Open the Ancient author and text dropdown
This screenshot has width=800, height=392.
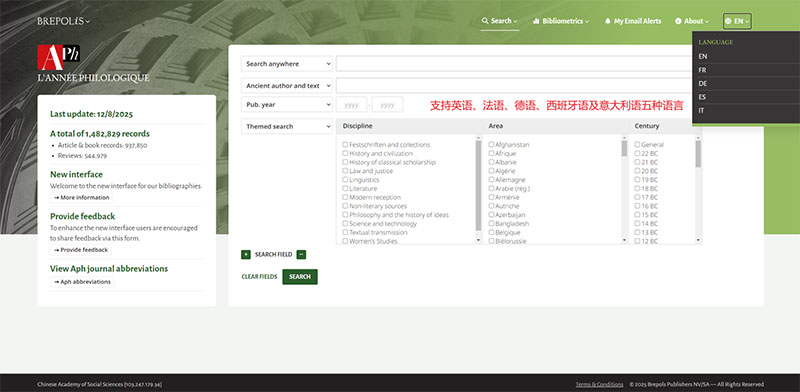[x=287, y=85]
